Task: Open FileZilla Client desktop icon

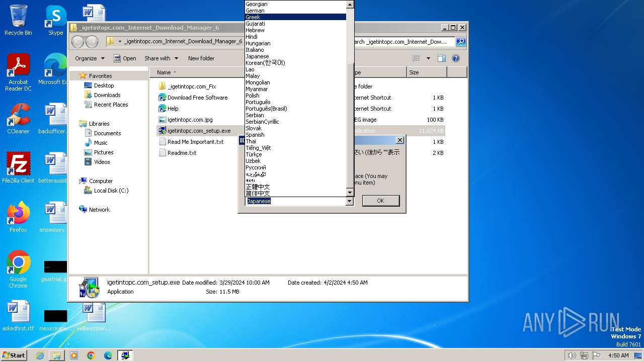Action: [x=18, y=167]
